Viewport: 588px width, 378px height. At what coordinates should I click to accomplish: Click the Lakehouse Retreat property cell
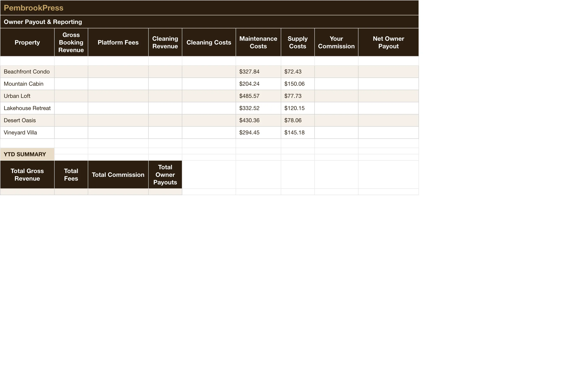click(x=27, y=108)
